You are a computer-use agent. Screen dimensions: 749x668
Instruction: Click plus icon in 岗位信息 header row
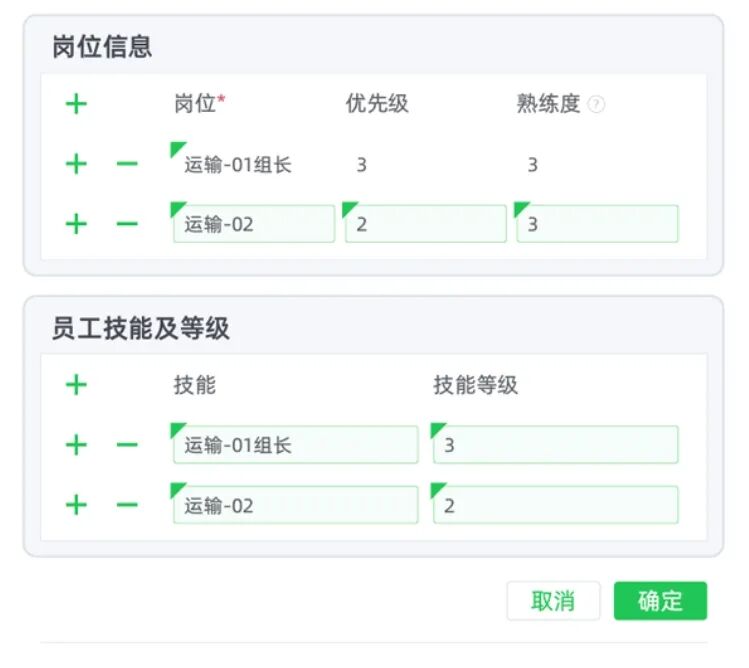point(76,104)
